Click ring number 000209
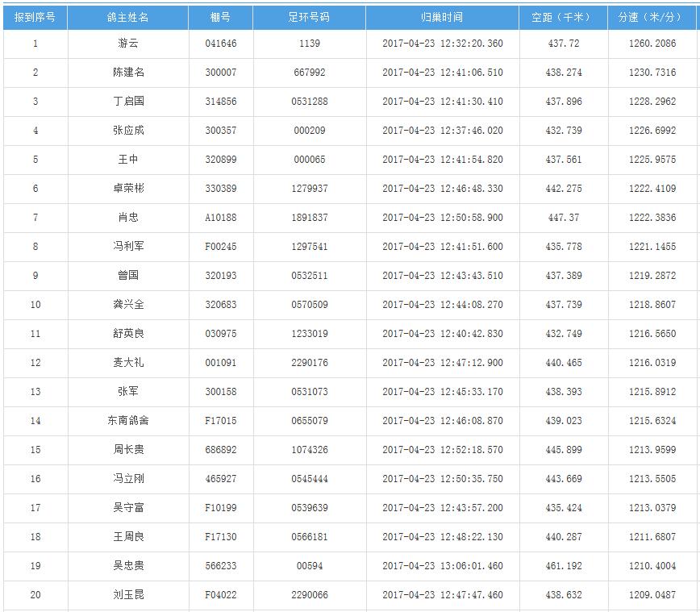The width and height of the screenshot is (700, 612). tap(309, 131)
